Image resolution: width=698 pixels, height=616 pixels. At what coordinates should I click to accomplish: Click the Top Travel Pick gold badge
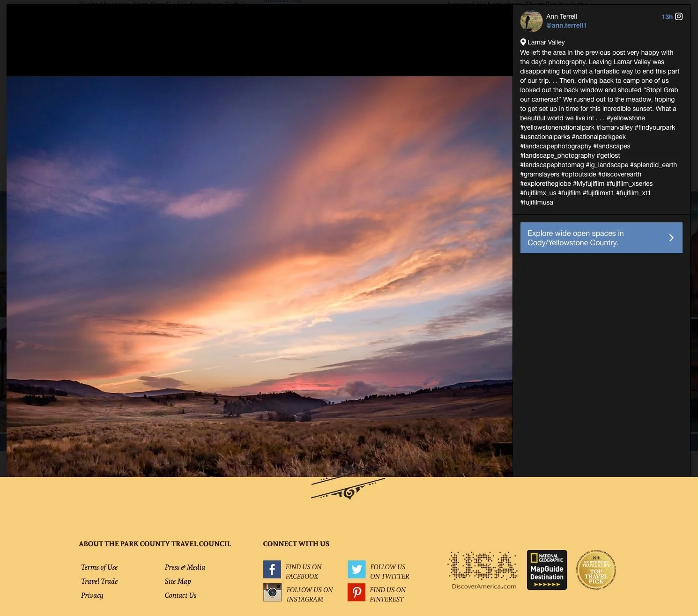tap(596, 570)
